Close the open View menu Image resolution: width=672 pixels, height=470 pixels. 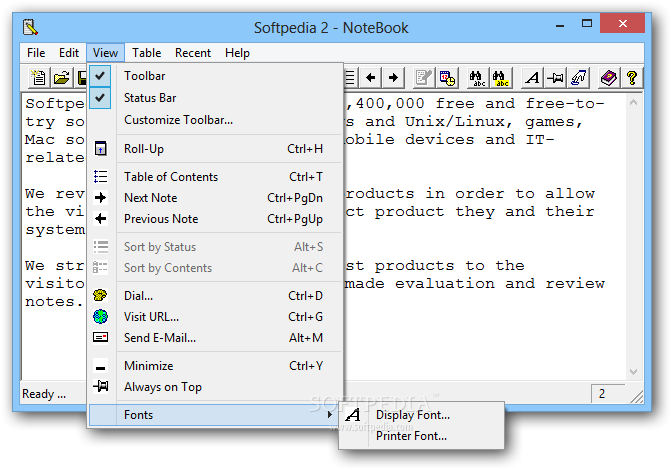point(105,53)
